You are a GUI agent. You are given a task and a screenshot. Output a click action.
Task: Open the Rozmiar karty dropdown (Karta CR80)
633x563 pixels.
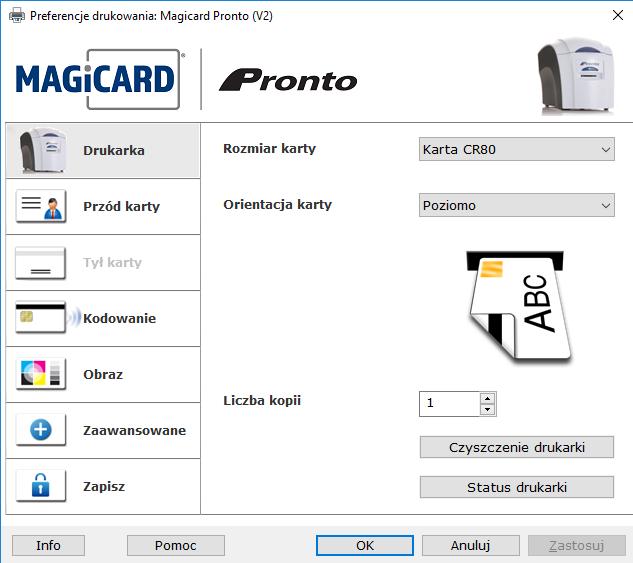[517, 149]
